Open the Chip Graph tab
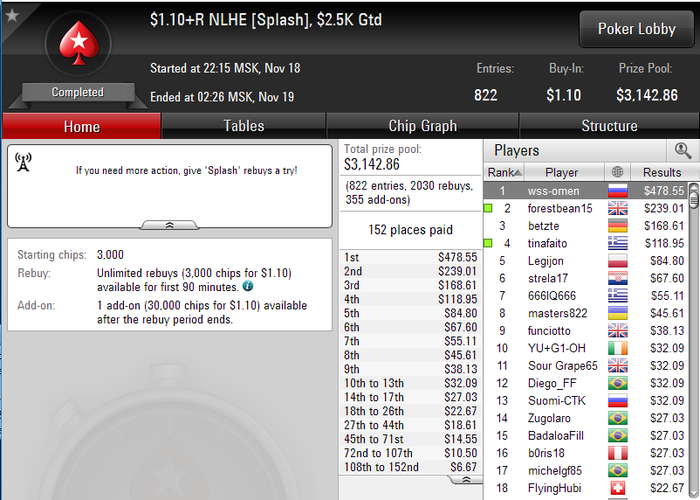Screen dimensions: 700x500 (x=422, y=126)
